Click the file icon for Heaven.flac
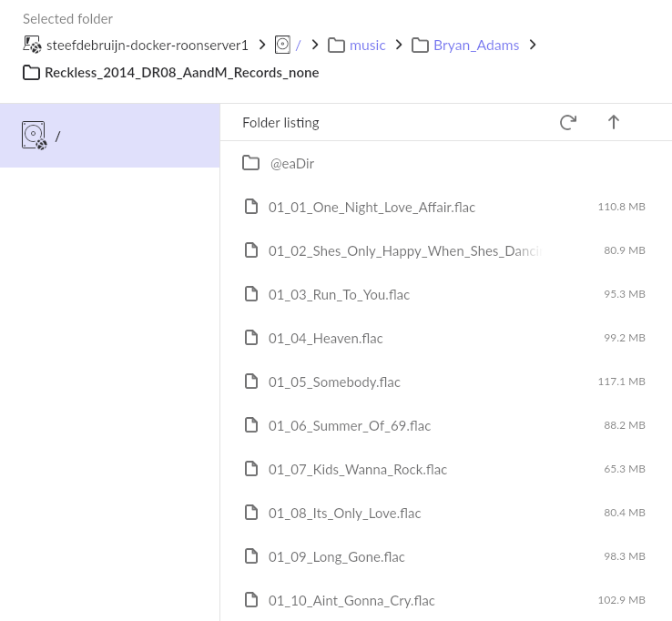The height and width of the screenshot is (621, 672). click(251, 337)
